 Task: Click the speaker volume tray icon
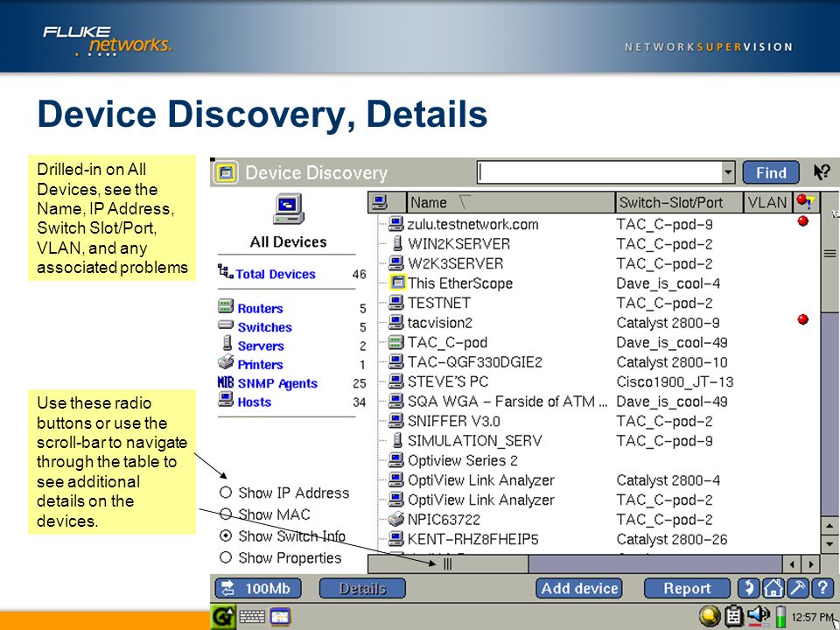[x=758, y=616]
